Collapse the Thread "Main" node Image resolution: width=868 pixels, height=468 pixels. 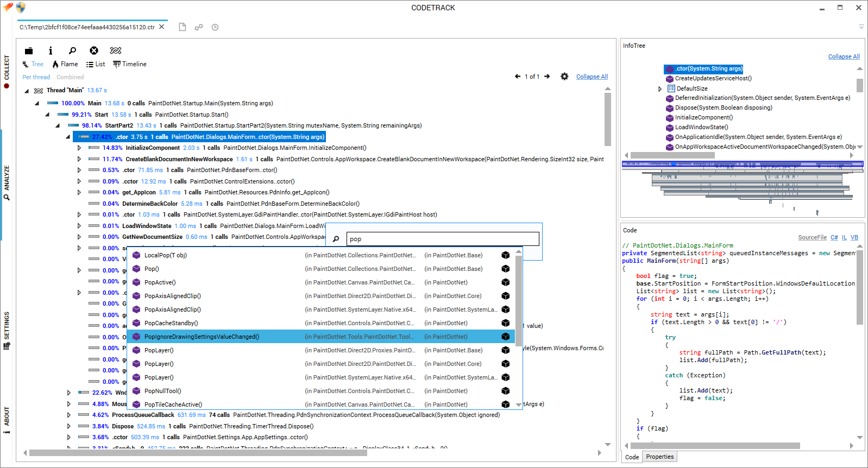click(27, 91)
